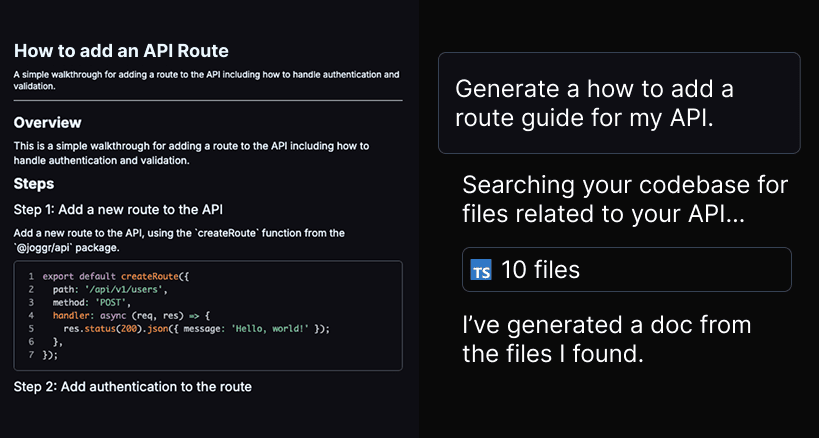Click the Overview paragraph text
The height and width of the screenshot is (438, 819).
point(191,153)
